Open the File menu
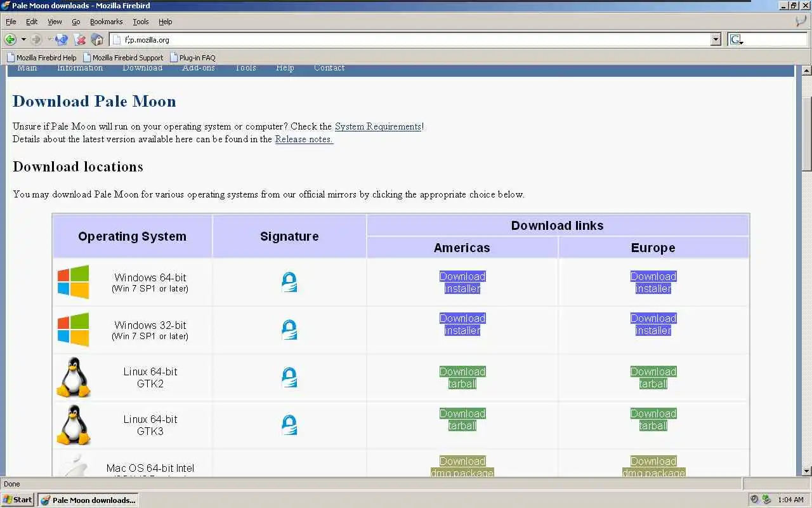 coord(11,22)
